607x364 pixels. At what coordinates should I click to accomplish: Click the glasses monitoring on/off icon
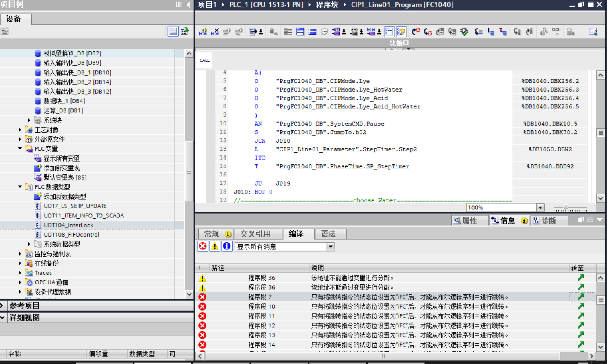pos(556,31)
